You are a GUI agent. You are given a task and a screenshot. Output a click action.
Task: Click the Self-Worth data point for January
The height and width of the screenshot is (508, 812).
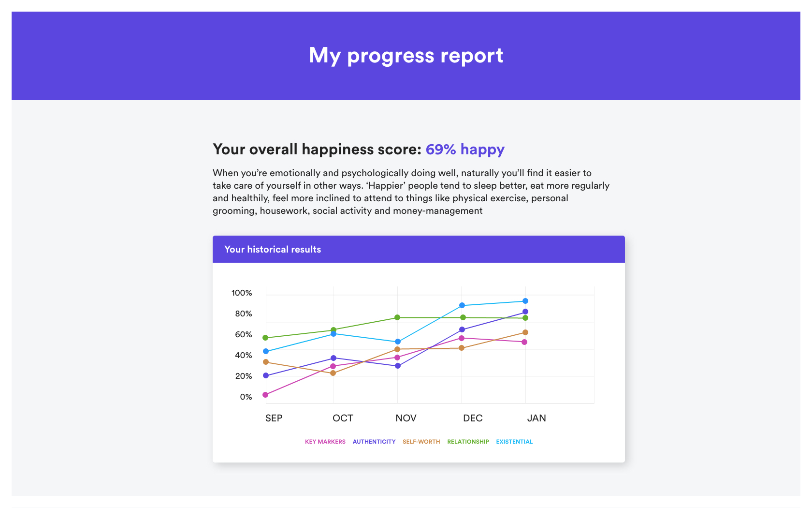point(525,332)
